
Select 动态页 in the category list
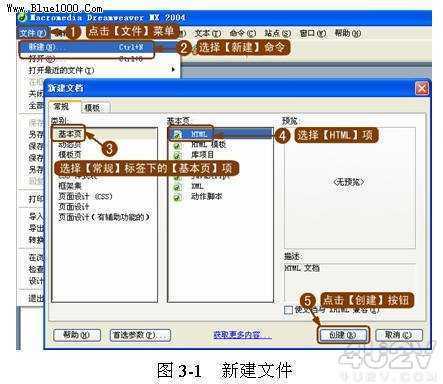[x=70, y=145]
